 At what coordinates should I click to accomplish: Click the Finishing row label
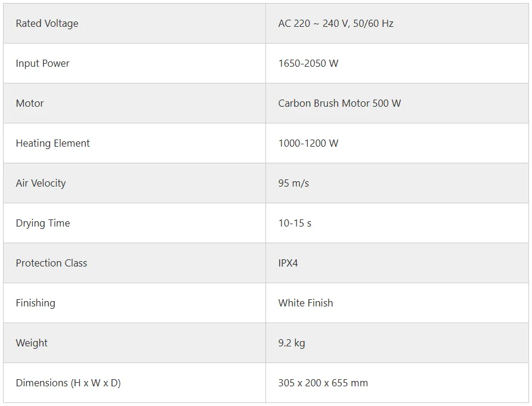click(x=35, y=303)
